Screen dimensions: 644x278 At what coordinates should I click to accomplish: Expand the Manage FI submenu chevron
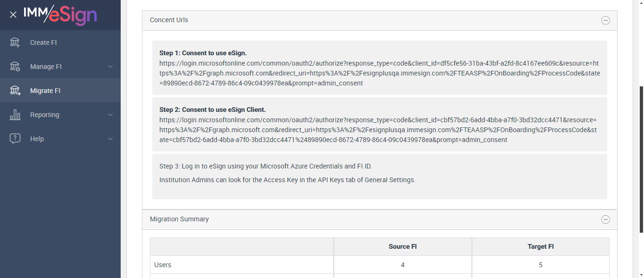110,67
